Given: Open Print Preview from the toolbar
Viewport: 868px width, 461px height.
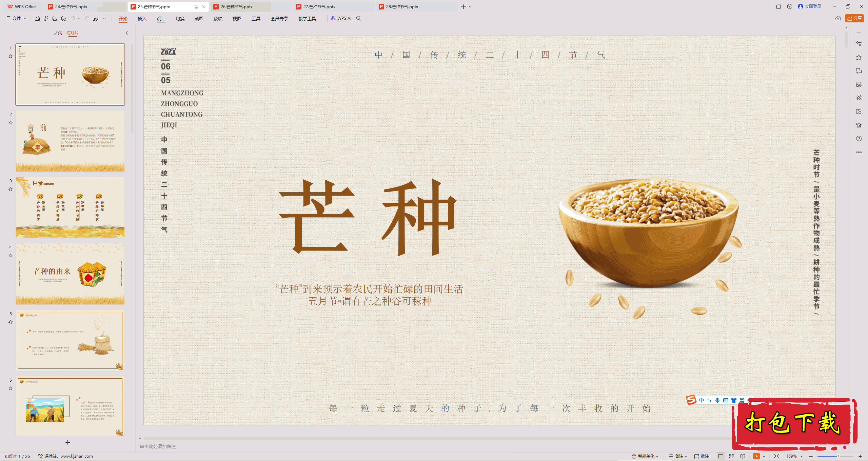Looking at the screenshot, I should pos(64,18).
